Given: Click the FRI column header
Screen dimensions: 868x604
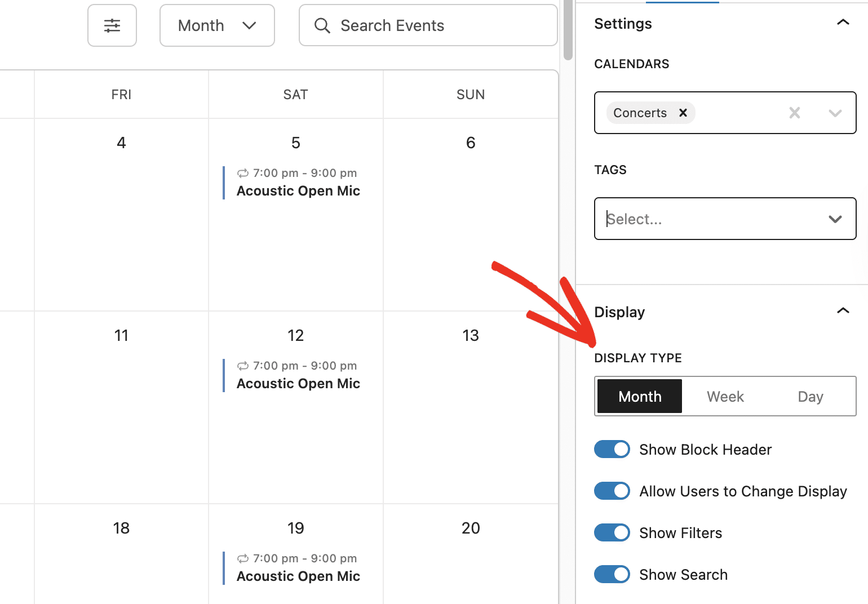Looking at the screenshot, I should (x=121, y=94).
